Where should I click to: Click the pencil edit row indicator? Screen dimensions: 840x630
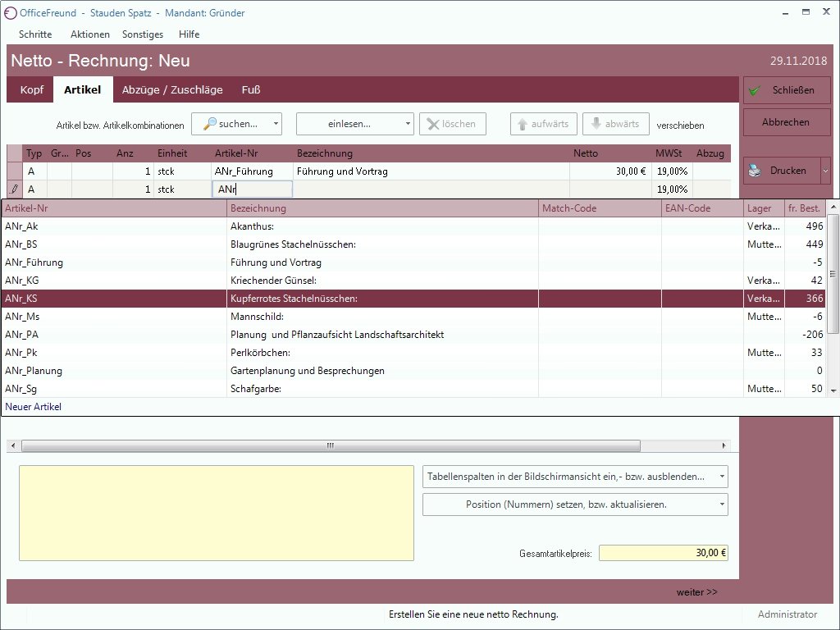tap(14, 189)
